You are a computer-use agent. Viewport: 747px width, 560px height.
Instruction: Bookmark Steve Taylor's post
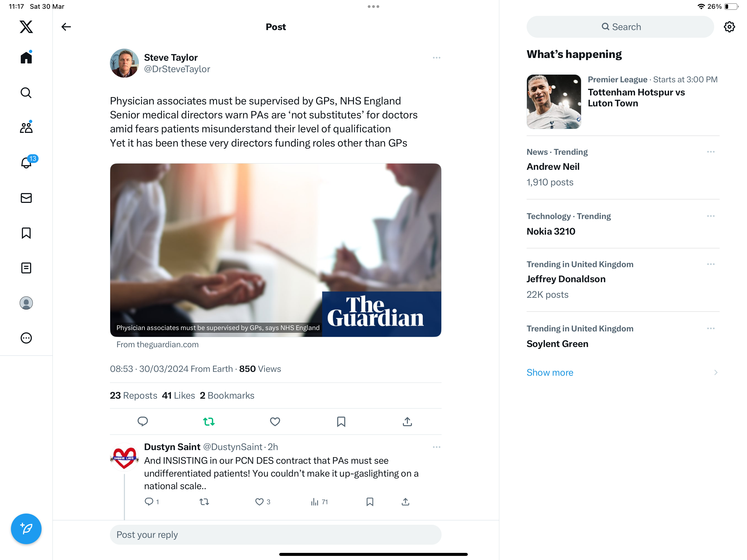coord(341,422)
